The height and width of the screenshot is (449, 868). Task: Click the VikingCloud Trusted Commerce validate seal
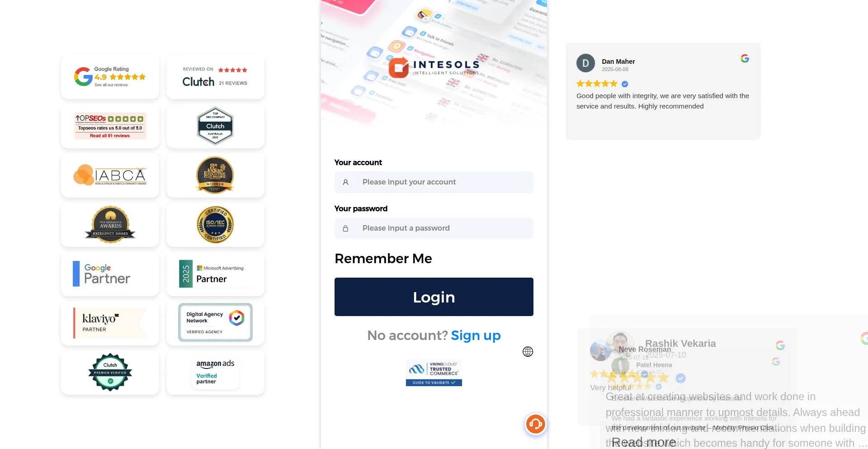click(434, 373)
